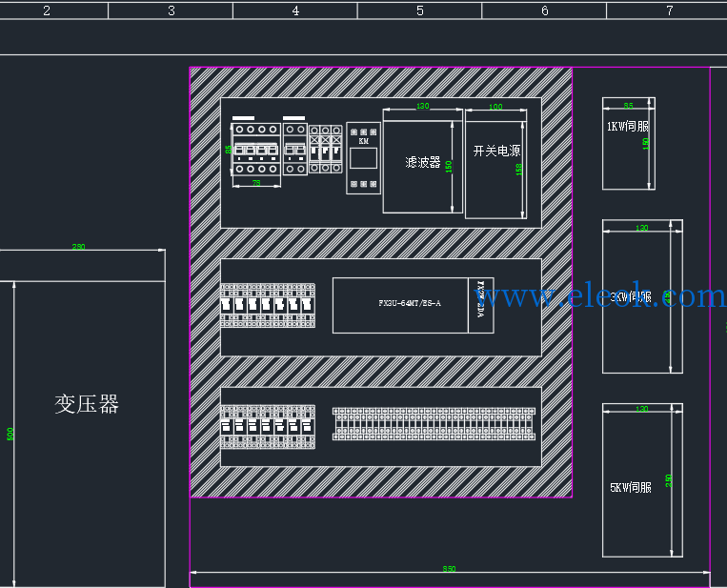
Task: Click the 滤波器 filter block label
Action: click(422, 162)
